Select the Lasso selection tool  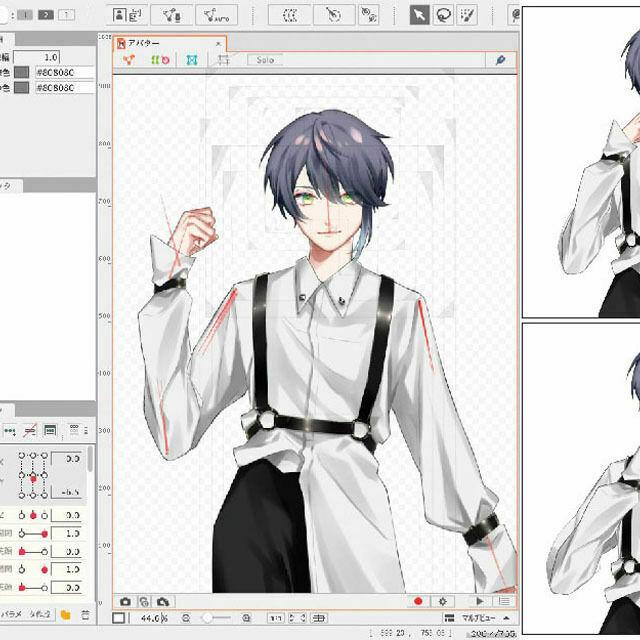coord(445,15)
